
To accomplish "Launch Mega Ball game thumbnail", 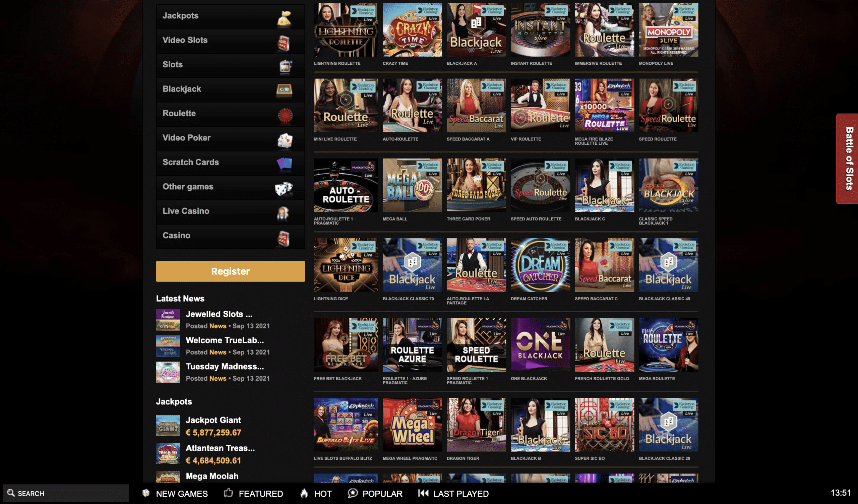I will (412, 185).
